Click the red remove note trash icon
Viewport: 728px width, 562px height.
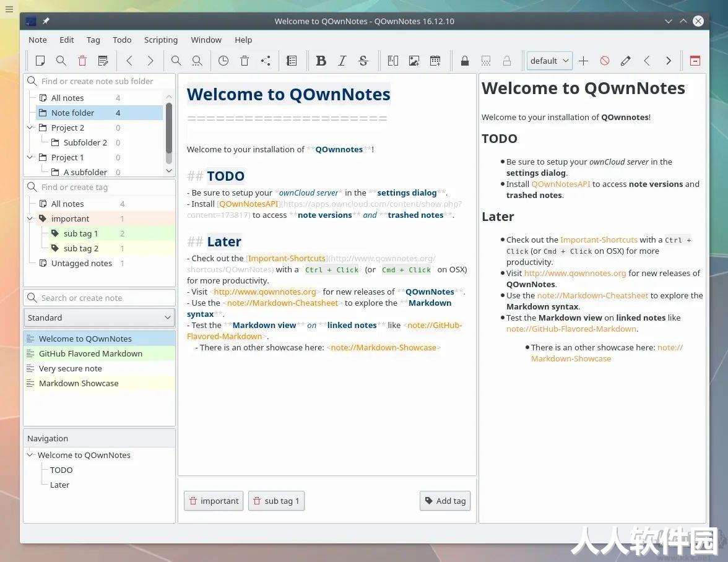(x=82, y=61)
